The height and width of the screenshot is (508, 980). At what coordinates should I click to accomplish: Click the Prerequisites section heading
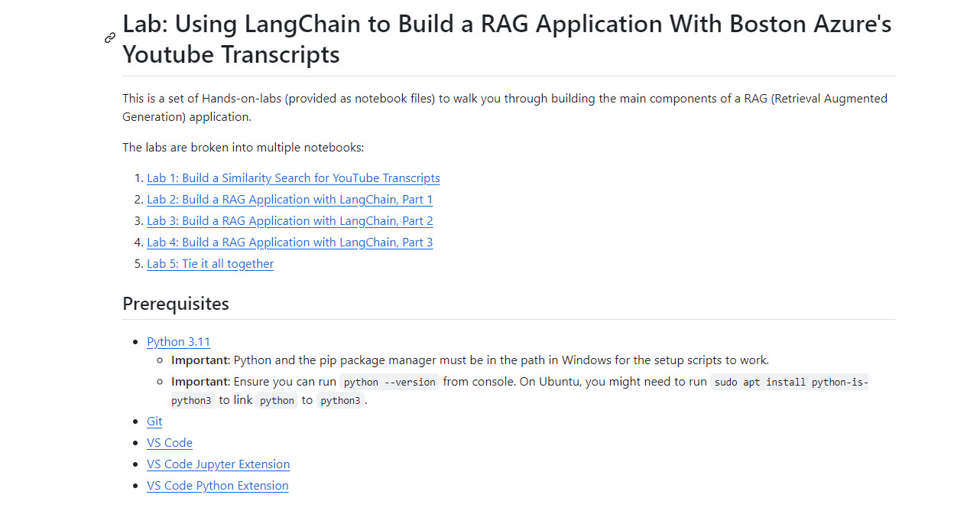coord(176,304)
